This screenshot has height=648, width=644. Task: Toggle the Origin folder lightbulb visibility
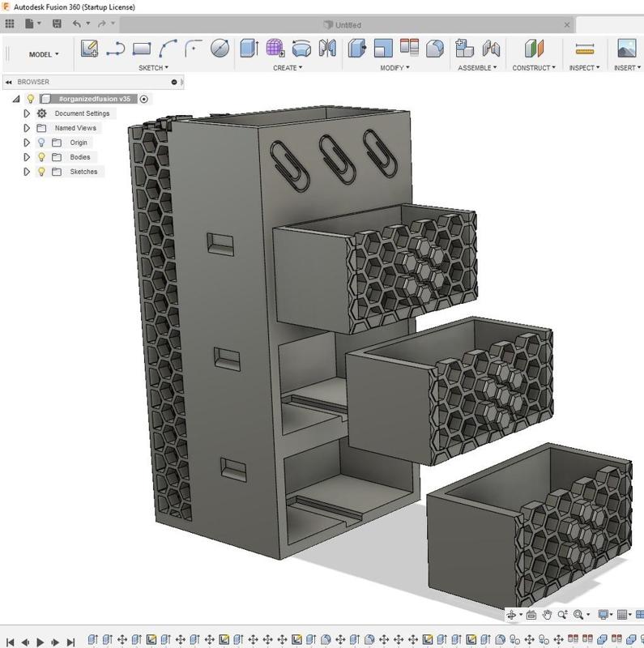pyautogui.click(x=42, y=143)
